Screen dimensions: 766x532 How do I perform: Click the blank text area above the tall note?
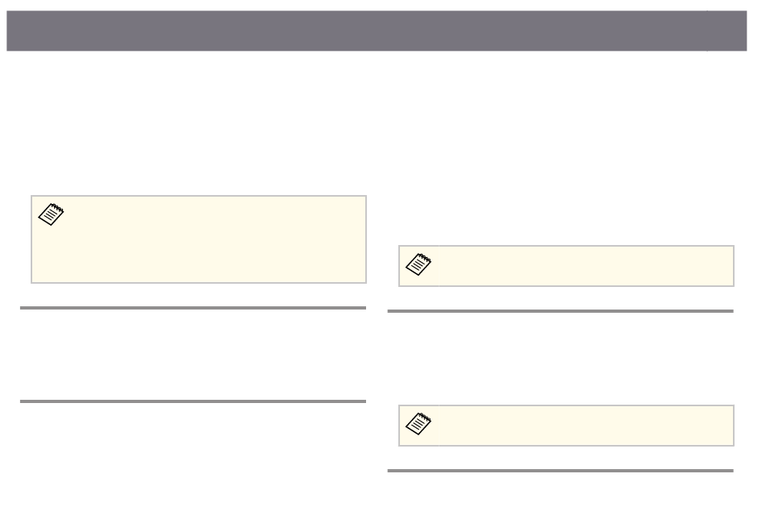click(193, 125)
